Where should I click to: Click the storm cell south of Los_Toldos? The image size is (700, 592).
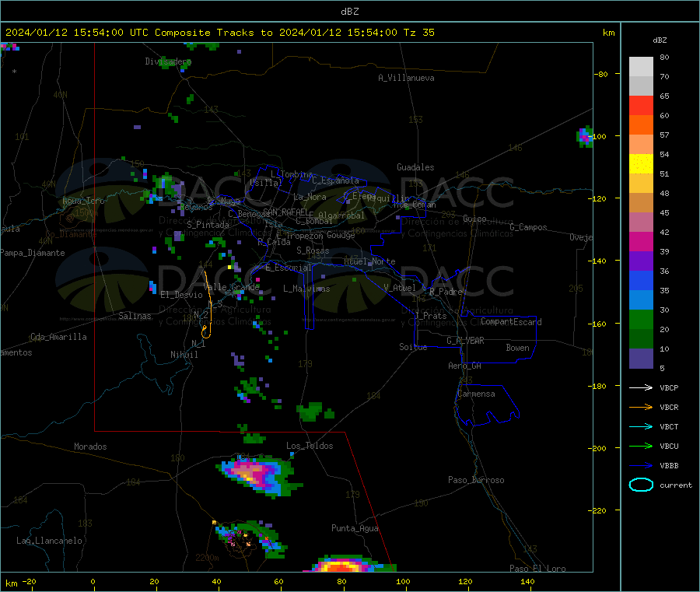pos(259,476)
